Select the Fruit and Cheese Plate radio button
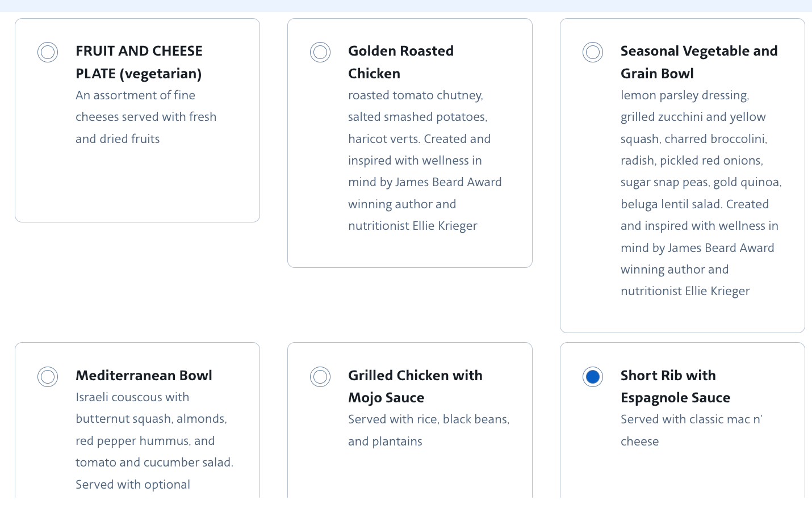The image size is (812, 513). [48, 52]
